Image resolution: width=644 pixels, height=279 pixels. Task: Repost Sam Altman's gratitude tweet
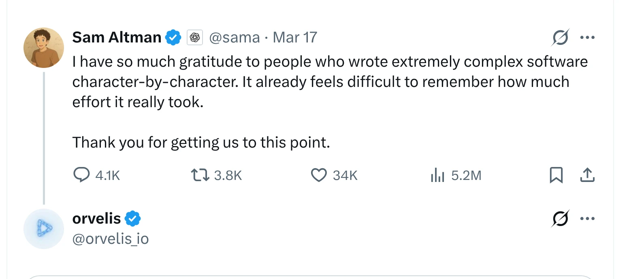[200, 175]
